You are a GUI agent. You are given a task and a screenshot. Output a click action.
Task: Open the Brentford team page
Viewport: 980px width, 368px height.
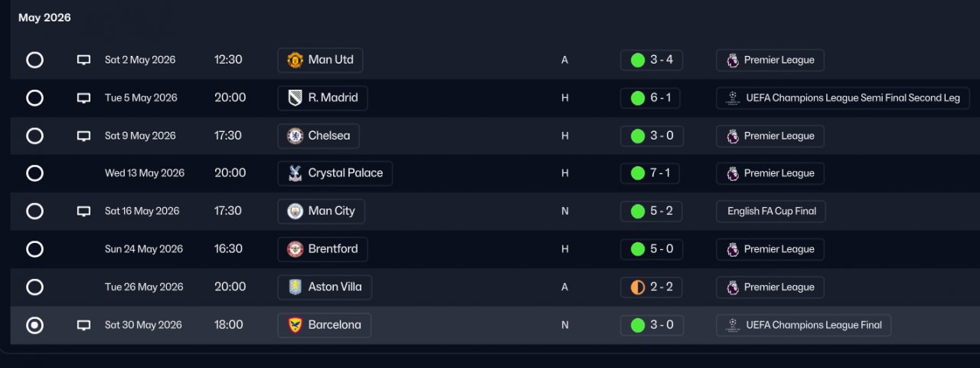(x=322, y=249)
